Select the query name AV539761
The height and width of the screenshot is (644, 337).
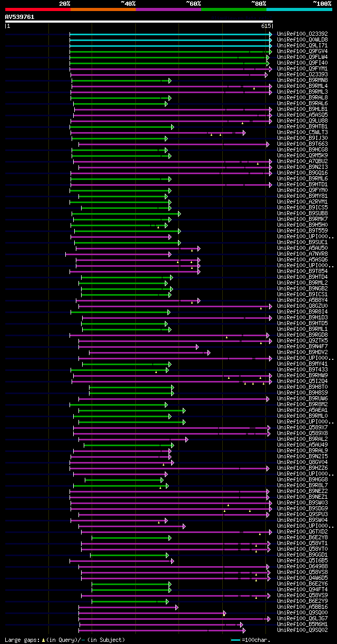tap(19, 17)
